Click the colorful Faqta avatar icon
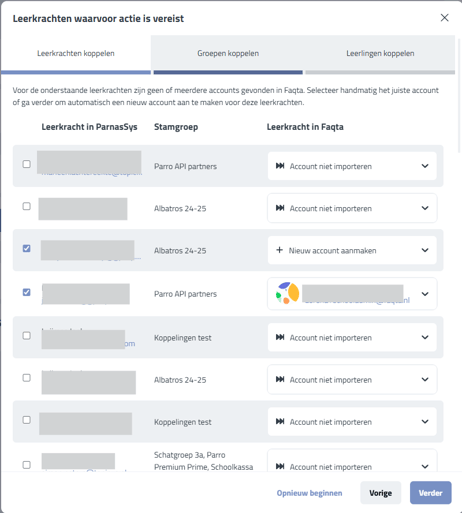 pos(287,293)
